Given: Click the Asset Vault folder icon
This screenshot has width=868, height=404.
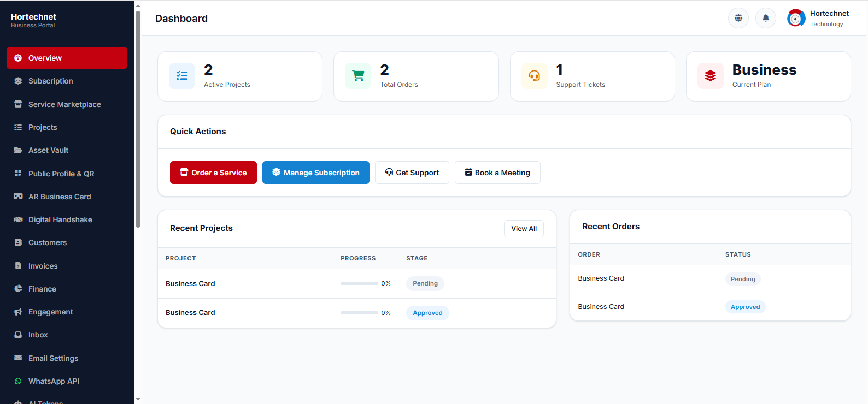Looking at the screenshot, I should tap(18, 150).
